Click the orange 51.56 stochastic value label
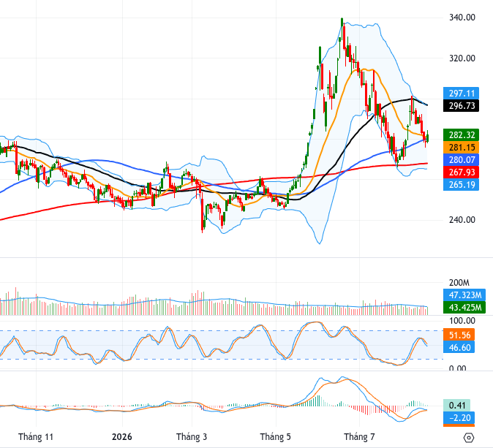This screenshot has width=493, height=448. tap(459, 335)
